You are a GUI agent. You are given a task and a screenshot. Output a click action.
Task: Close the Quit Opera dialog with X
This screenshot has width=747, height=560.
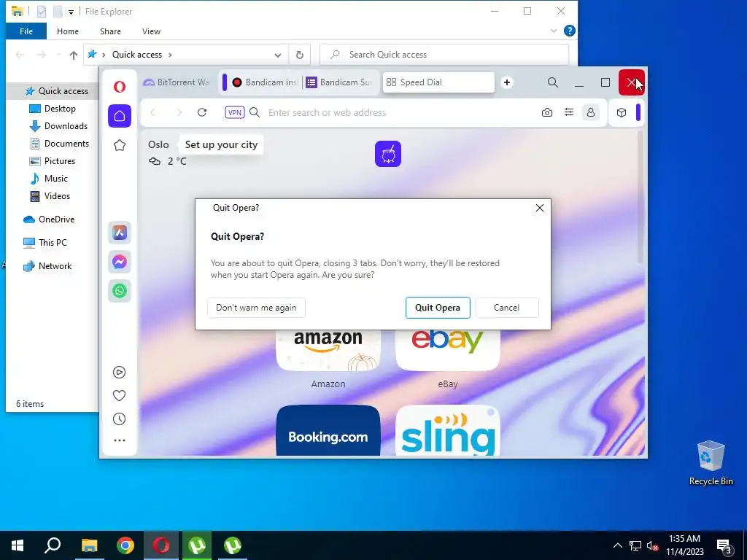point(540,208)
